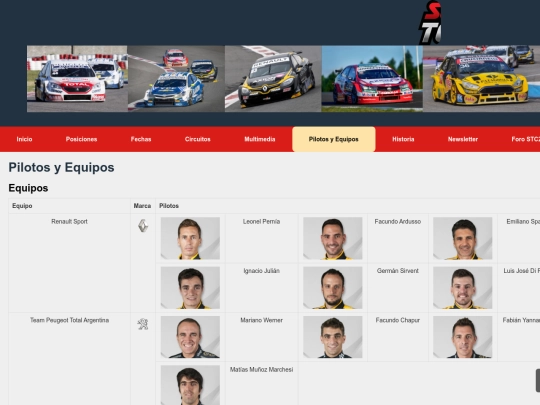Click the name Ignacio Julián
The image size is (540, 405).
point(261,271)
